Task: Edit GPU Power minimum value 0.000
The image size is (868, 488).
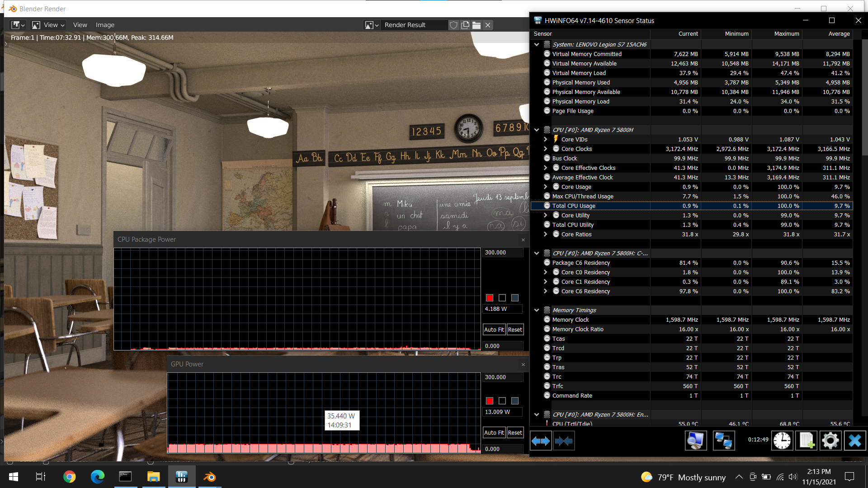Action: [x=503, y=449]
